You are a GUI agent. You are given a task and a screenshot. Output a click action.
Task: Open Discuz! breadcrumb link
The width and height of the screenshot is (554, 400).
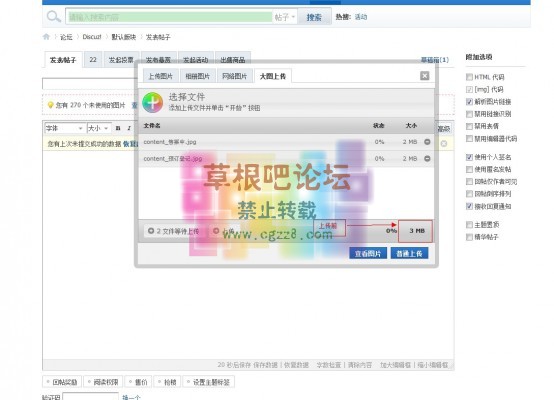[92, 37]
